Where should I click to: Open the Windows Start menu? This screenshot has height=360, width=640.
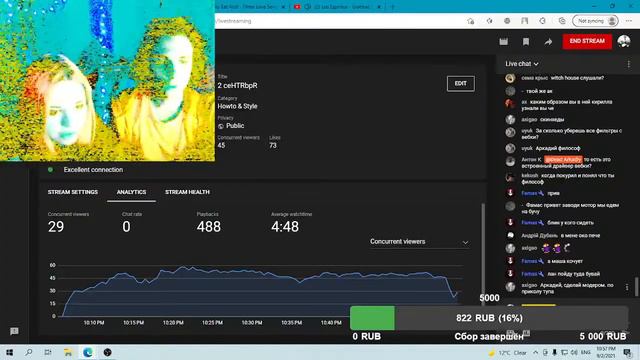click(9, 352)
